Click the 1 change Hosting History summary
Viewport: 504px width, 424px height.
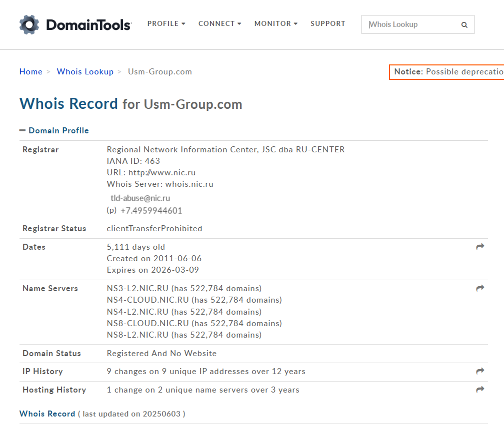(x=203, y=390)
